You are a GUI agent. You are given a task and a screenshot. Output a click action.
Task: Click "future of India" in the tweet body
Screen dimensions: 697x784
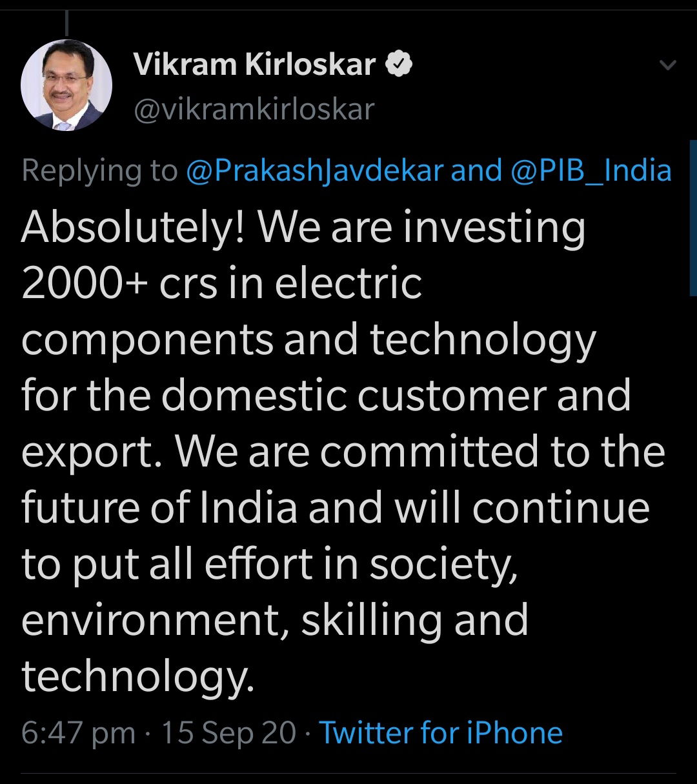coord(159,508)
